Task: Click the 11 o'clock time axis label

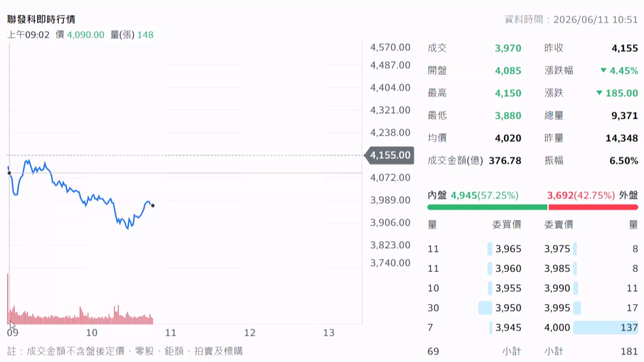Action: pyautogui.click(x=170, y=333)
